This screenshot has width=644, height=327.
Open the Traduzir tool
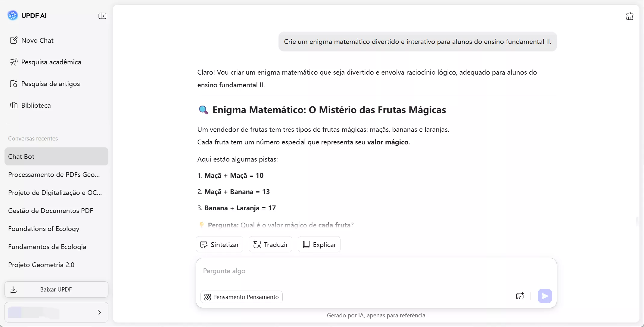click(x=270, y=244)
